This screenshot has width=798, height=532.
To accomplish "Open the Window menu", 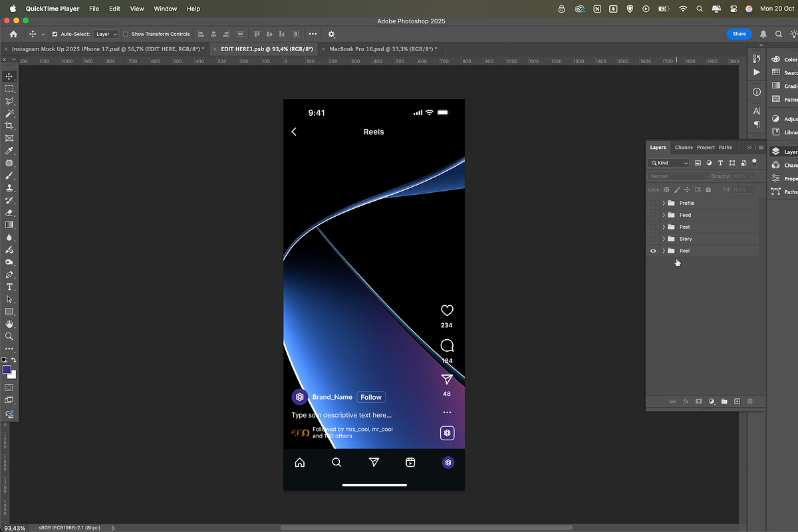I will pos(166,9).
